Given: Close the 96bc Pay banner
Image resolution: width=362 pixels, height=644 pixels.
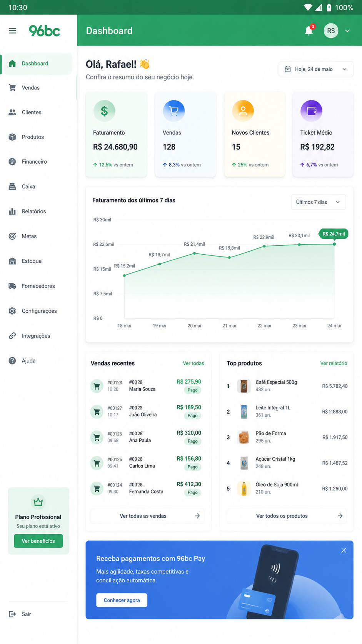Looking at the screenshot, I should tap(344, 550).
